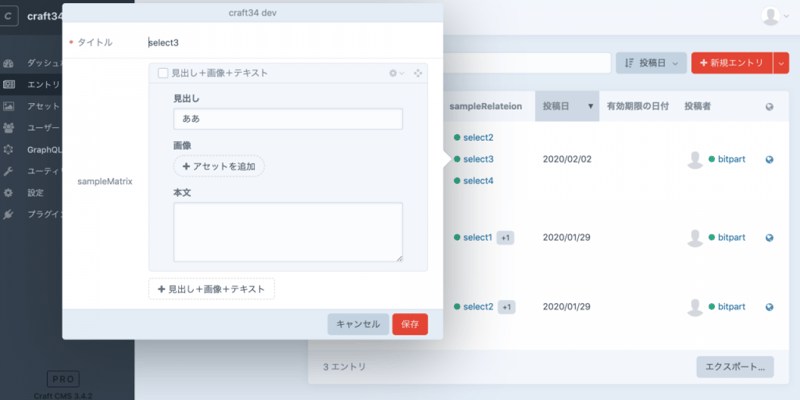Open the select4 related entry link
Viewport: 800px width, 400px height.
[477, 181]
